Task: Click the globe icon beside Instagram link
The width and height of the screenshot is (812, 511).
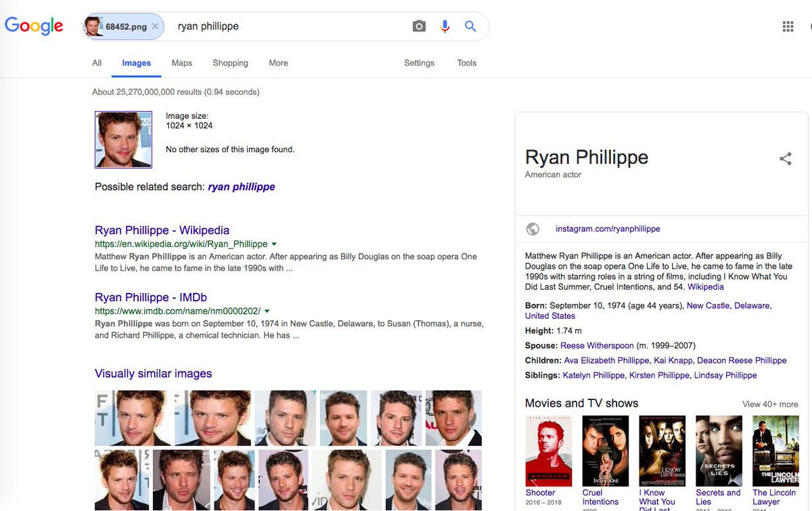Action: click(533, 229)
